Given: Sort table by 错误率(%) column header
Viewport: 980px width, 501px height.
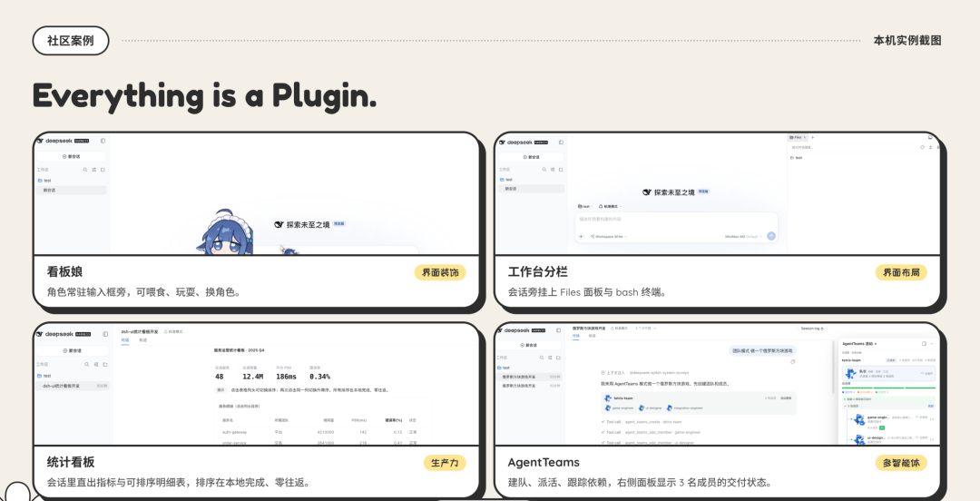Looking at the screenshot, I should pyautogui.click(x=394, y=420).
